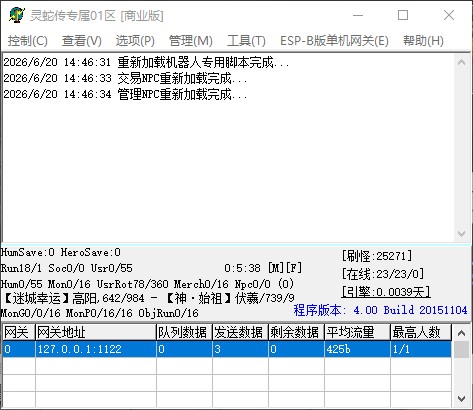Click the 平均流量 column header

tap(357, 333)
